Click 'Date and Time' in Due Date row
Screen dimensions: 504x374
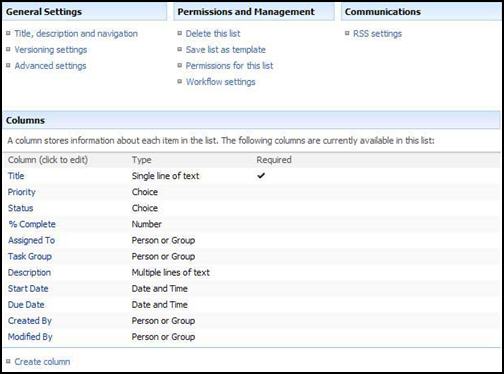pyautogui.click(x=160, y=304)
